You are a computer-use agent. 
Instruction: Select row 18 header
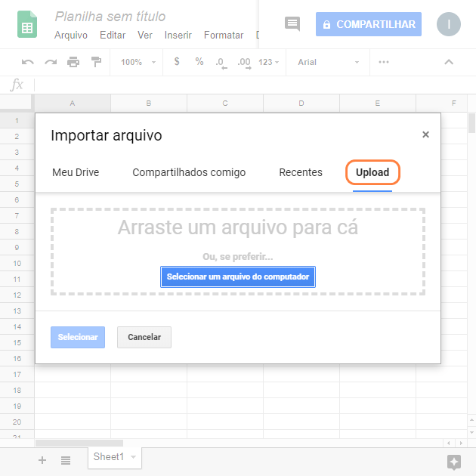coord(17,390)
